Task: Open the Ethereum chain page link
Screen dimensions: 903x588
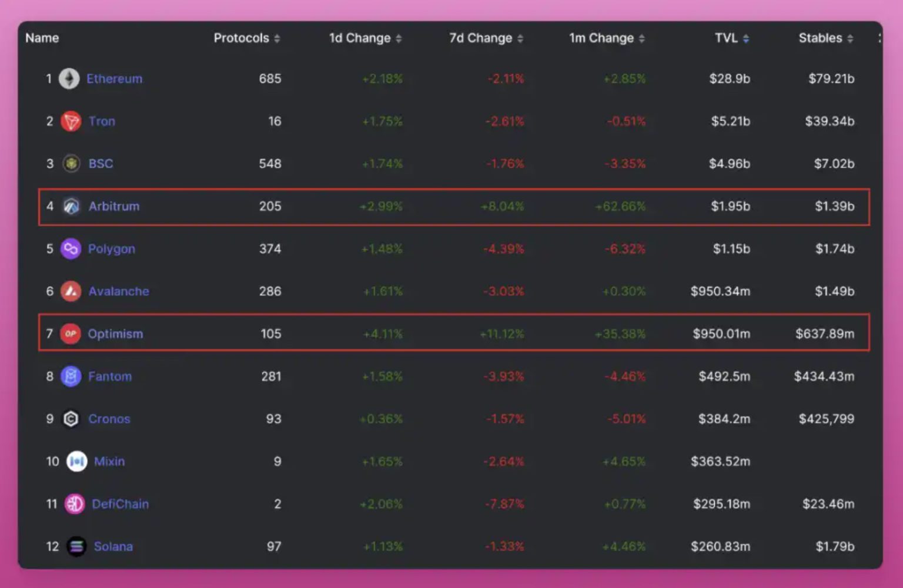Action: point(114,78)
